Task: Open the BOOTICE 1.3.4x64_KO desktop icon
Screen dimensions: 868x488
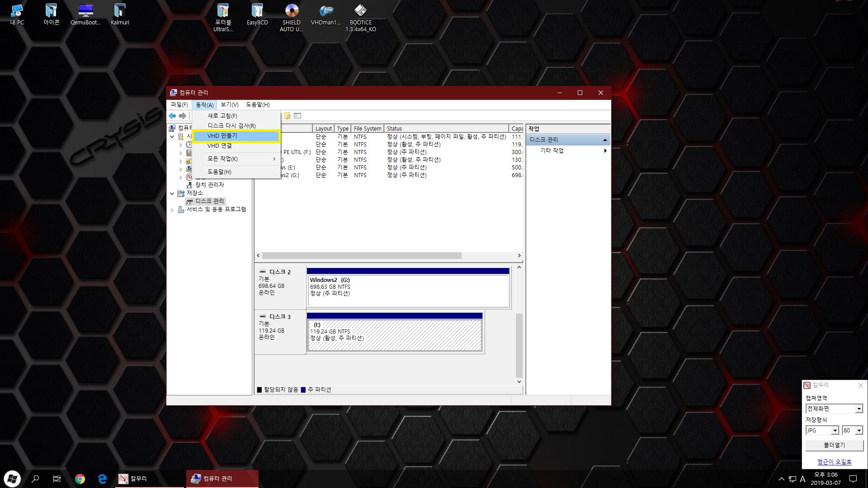Action: [360, 18]
